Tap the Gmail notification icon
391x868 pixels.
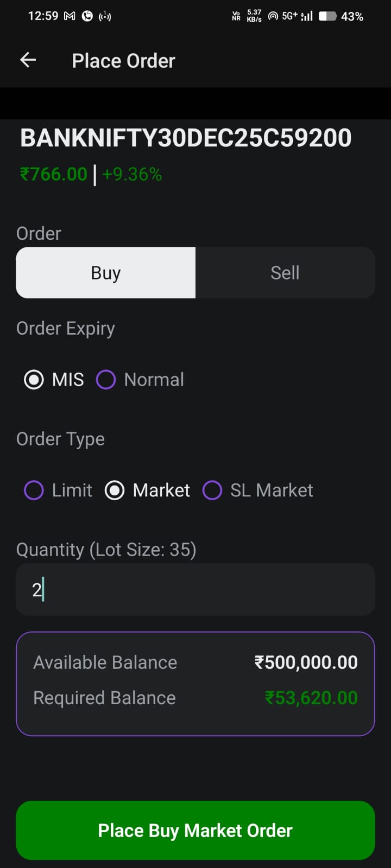point(70,16)
